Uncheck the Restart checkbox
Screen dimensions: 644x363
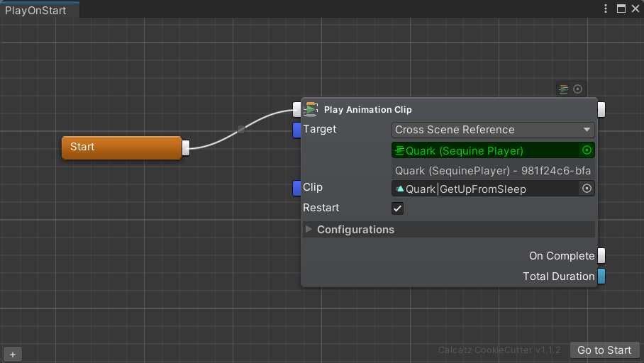[x=398, y=208]
